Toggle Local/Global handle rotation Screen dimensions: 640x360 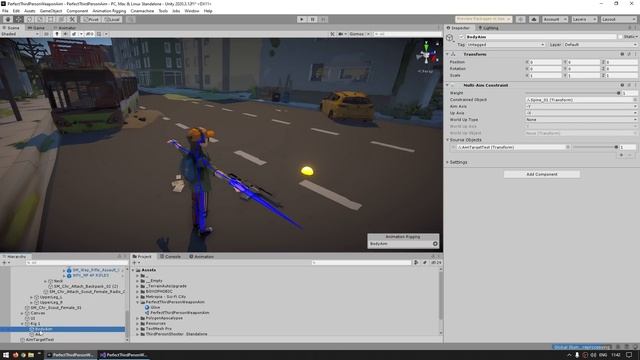point(112,19)
